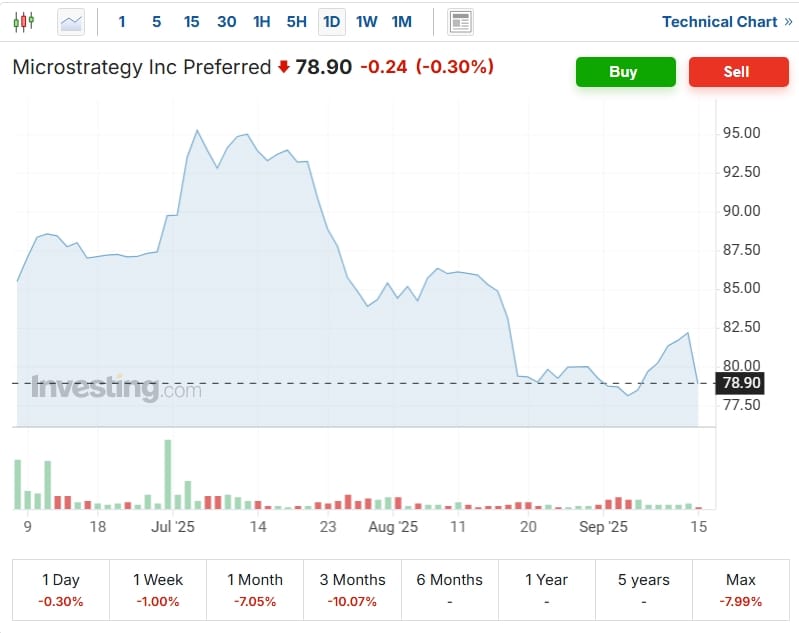Click the green Buy button
The image size is (799, 633).
pos(626,72)
